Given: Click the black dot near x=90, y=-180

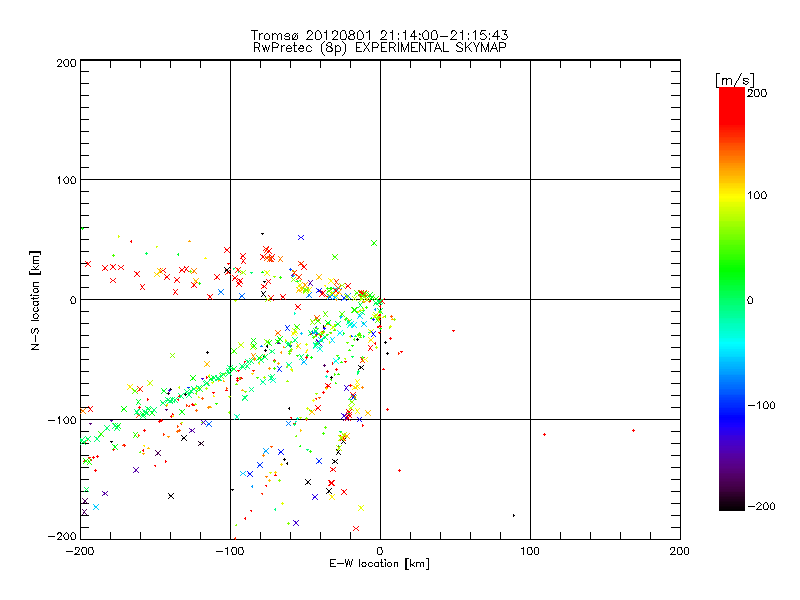Looking at the screenshot, I should point(514,515).
